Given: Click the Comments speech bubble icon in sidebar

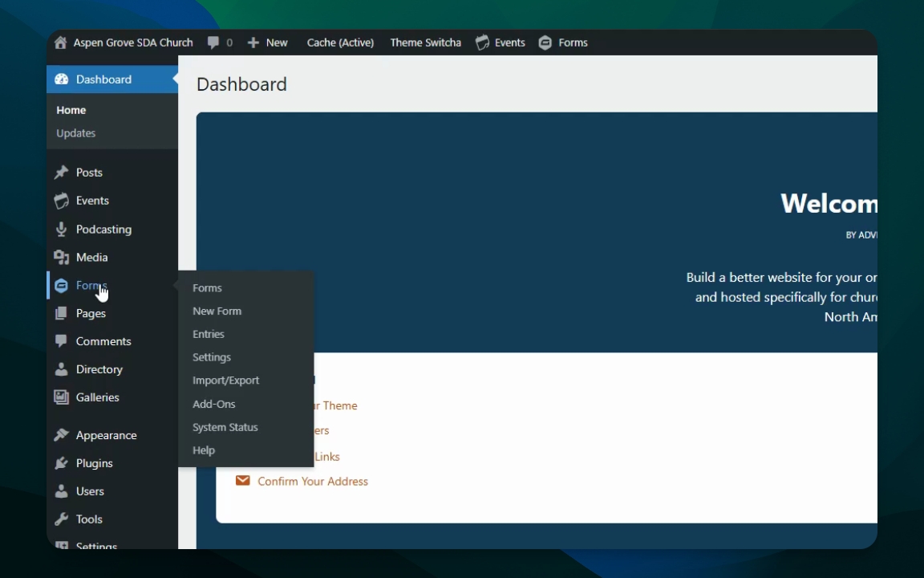Looking at the screenshot, I should pyautogui.click(x=61, y=341).
